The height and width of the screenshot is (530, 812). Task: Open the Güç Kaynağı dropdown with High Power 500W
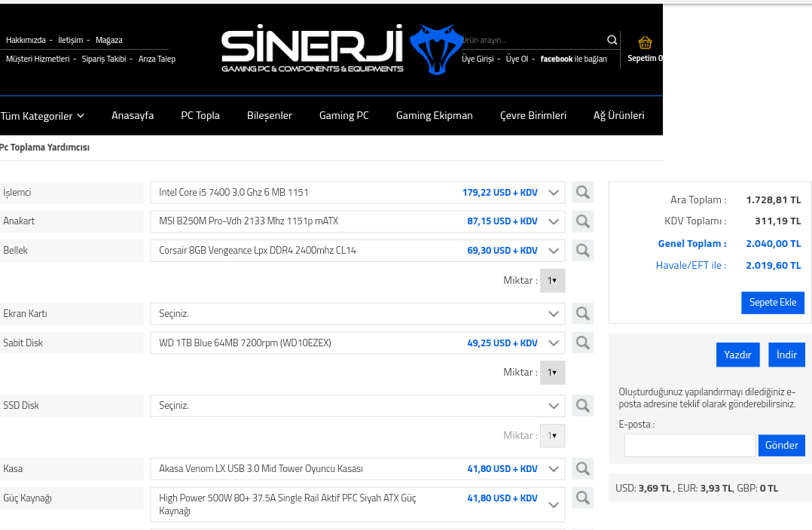pos(357,504)
